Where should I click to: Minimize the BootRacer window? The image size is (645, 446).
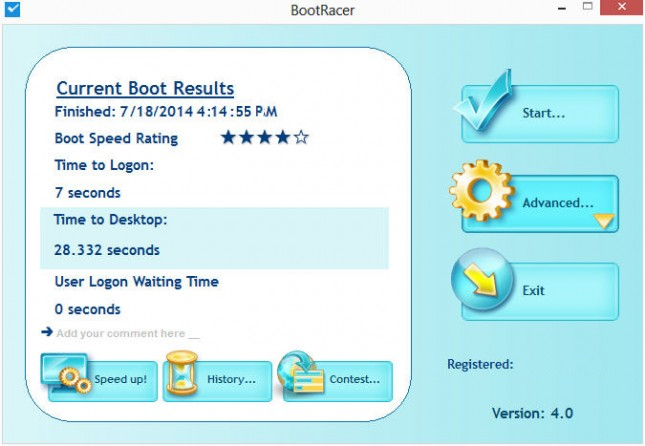tap(562, 8)
